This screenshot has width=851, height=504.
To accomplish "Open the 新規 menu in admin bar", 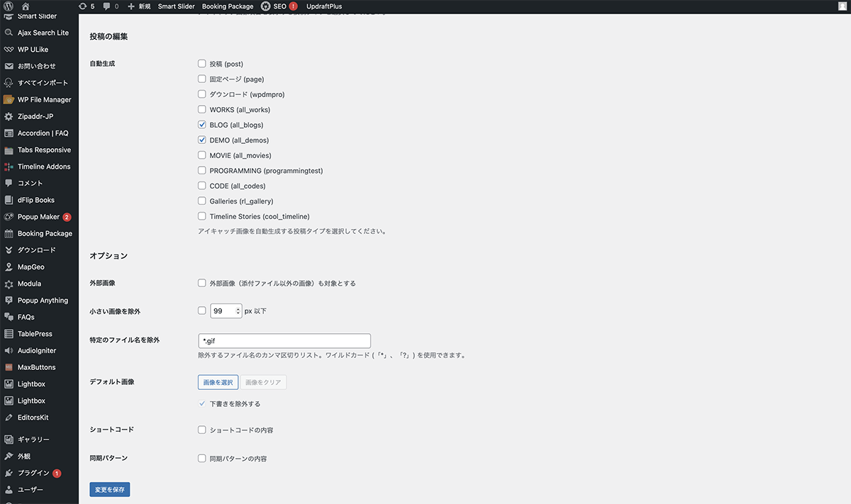I will point(139,6).
